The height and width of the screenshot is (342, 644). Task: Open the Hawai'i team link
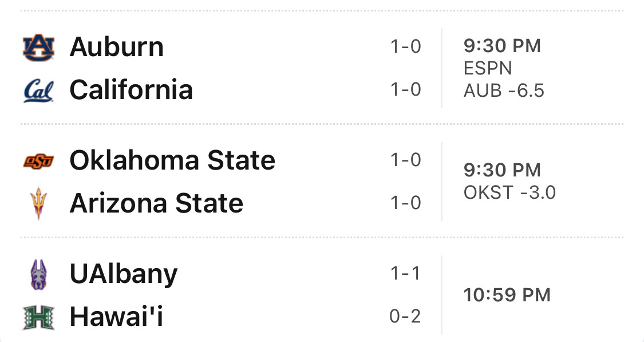(x=116, y=317)
